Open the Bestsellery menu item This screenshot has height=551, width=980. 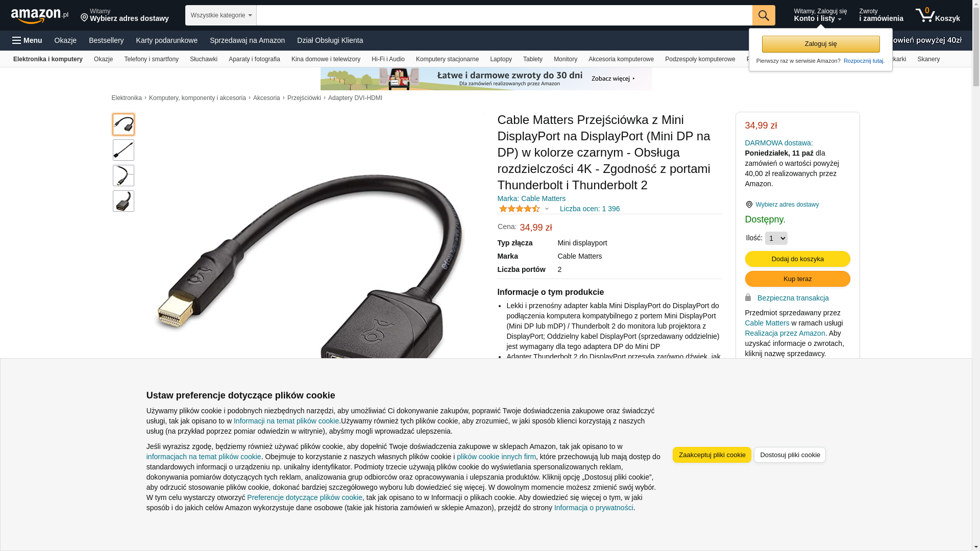point(106,40)
